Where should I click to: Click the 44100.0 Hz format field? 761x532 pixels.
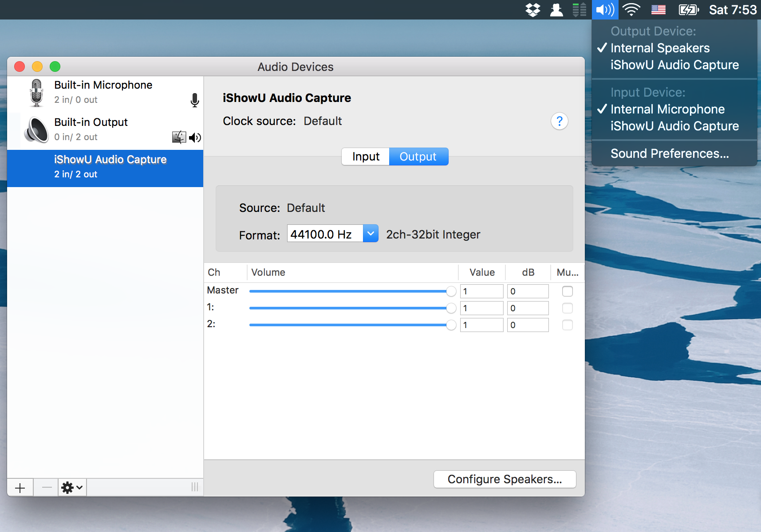325,233
